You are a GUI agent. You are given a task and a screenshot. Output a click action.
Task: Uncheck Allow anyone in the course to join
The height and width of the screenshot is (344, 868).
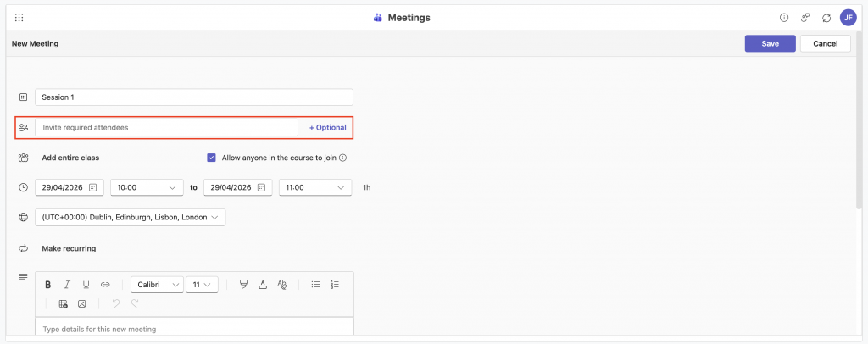211,158
